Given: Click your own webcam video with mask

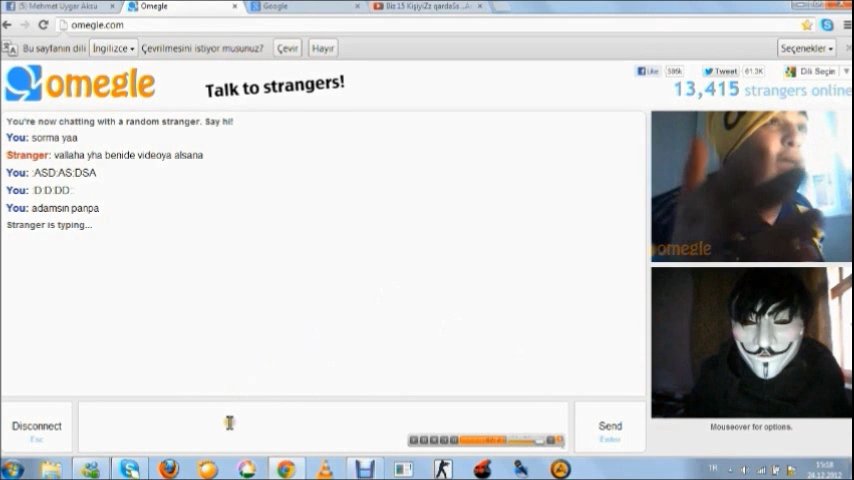Looking at the screenshot, I should pos(751,342).
